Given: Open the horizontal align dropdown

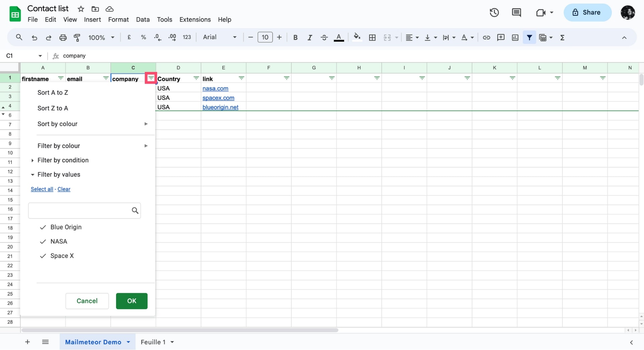Looking at the screenshot, I should pos(412,37).
